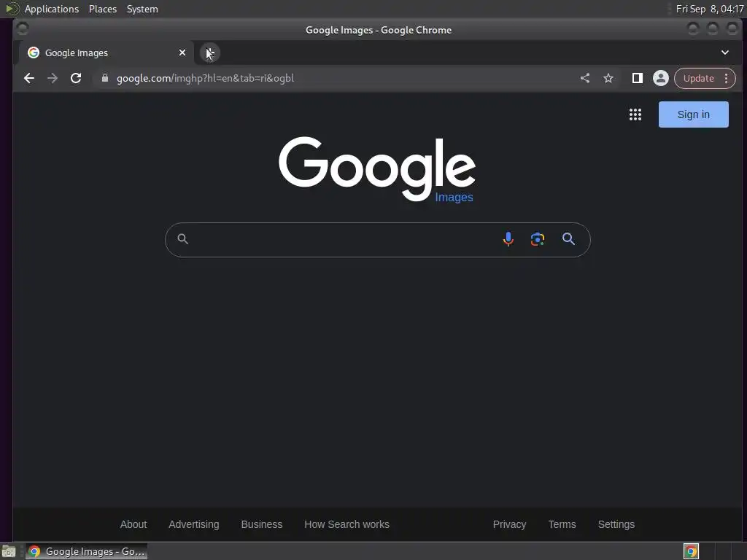Click the blue search magnifier button
747x560 pixels.
(568, 239)
